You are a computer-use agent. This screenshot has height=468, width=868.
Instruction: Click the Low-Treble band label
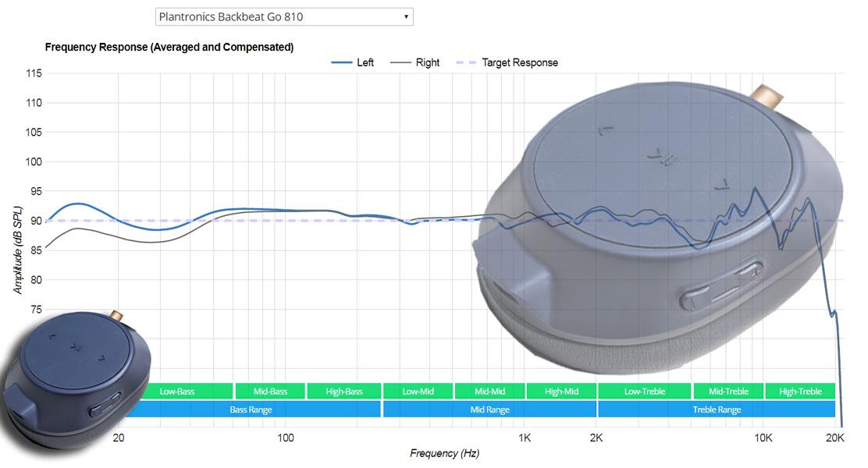point(645,391)
